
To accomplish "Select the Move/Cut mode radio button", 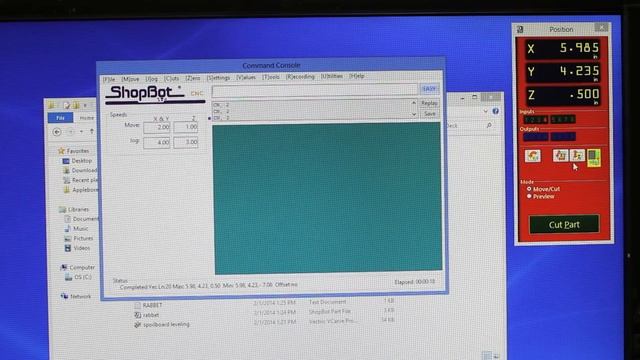I will click(x=529, y=189).
